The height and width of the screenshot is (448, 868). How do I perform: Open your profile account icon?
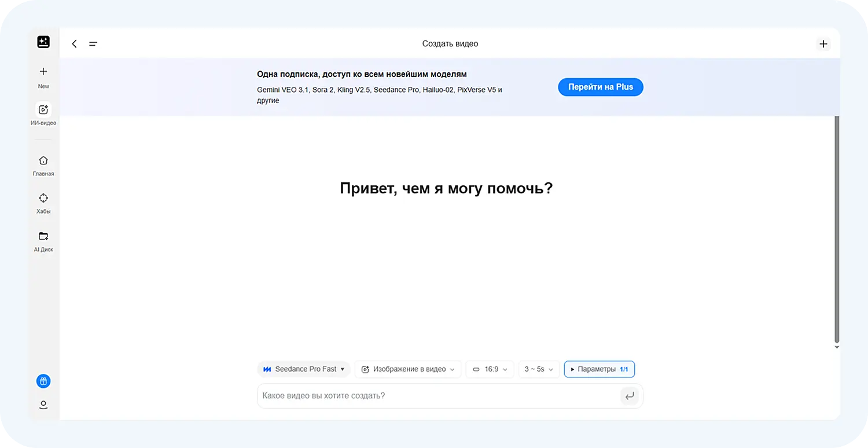[x=43, y=405]
